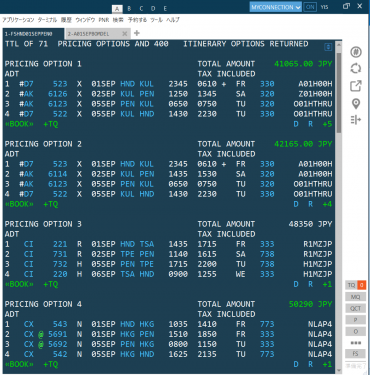Open the アプリケーション menu
This screenshot has width=370, height=375.
click(x=18, y=20)
